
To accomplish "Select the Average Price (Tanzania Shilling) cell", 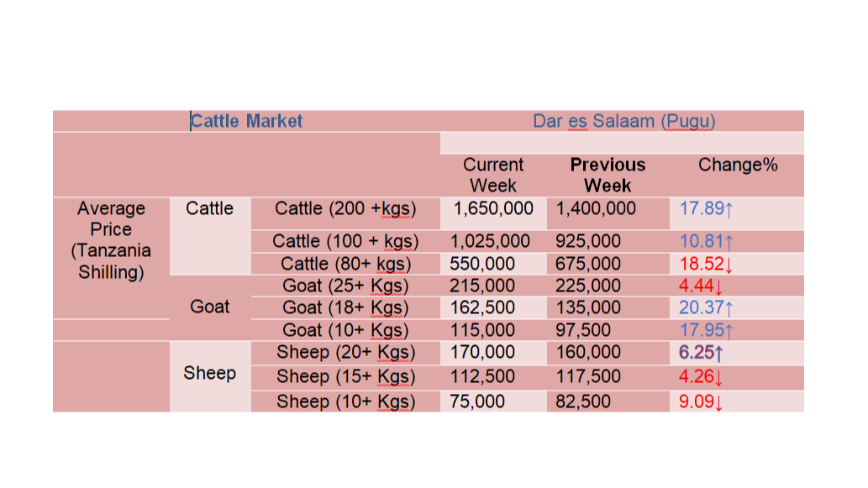I will pos(111,240).
